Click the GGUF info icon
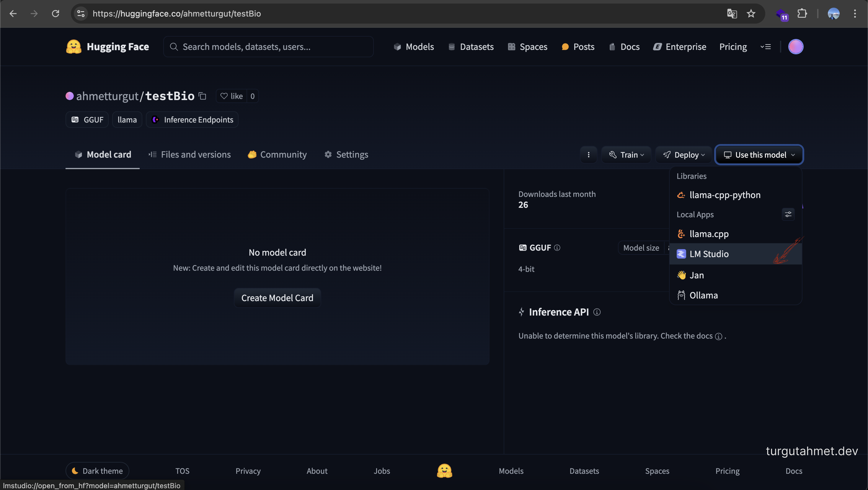868x490 pixels. 557,248
